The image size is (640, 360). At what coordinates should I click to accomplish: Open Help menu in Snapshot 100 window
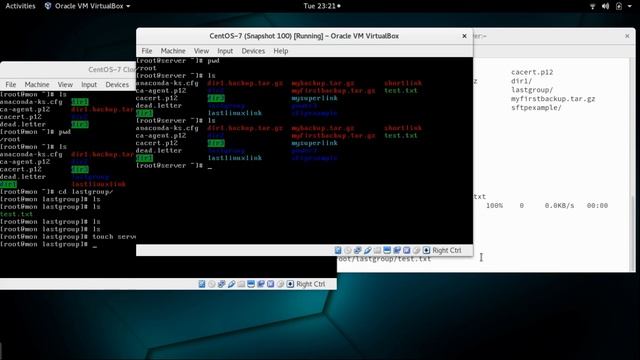click(x=280, y=51)
